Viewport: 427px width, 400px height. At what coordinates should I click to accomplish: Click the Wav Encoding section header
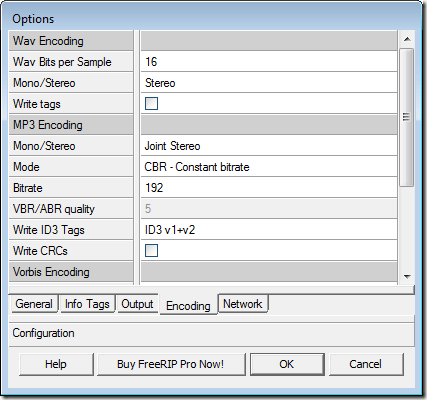point(71,41)
